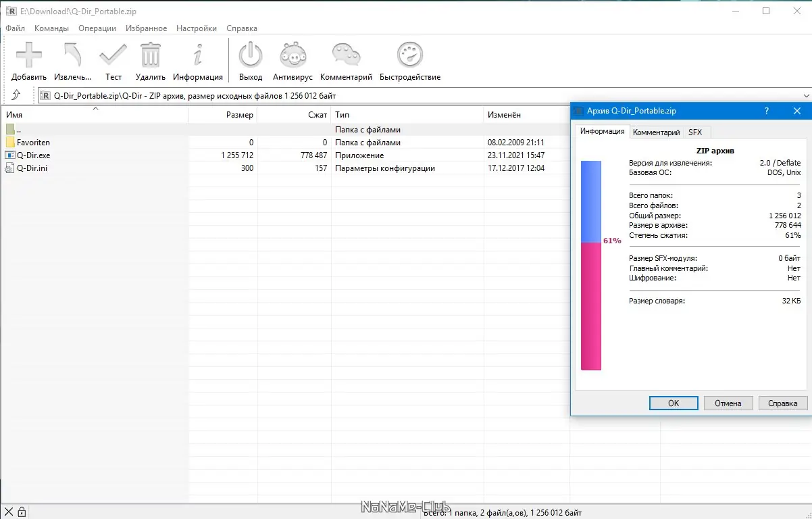Click the Быстродействие gauge icon
This screenshot has height=519, width=812.
pos(410,55)
